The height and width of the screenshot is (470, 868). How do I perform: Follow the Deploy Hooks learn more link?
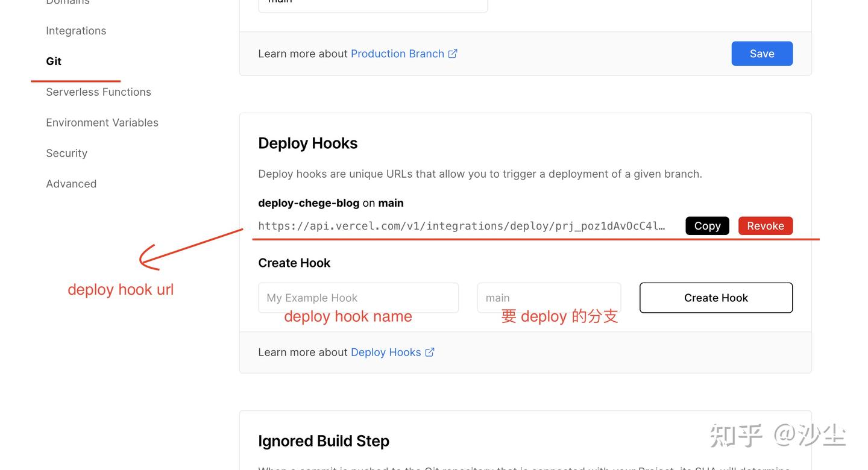[x=386, y=352]
